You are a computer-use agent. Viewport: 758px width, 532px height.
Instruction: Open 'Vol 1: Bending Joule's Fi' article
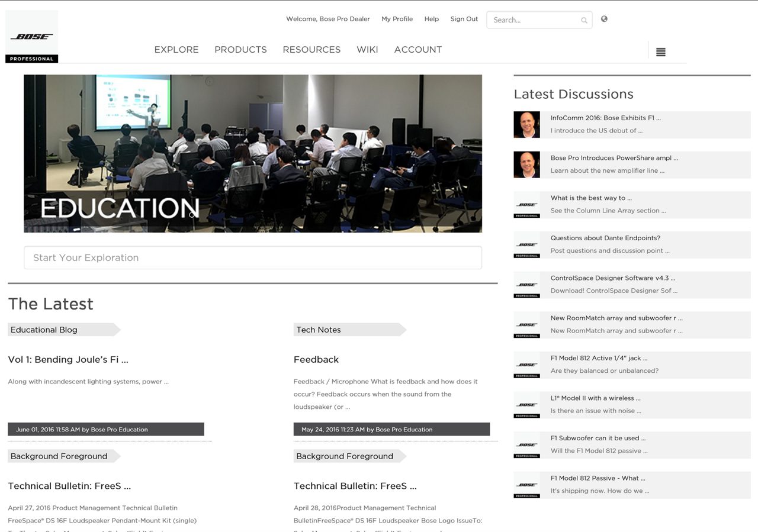(68, 360)
